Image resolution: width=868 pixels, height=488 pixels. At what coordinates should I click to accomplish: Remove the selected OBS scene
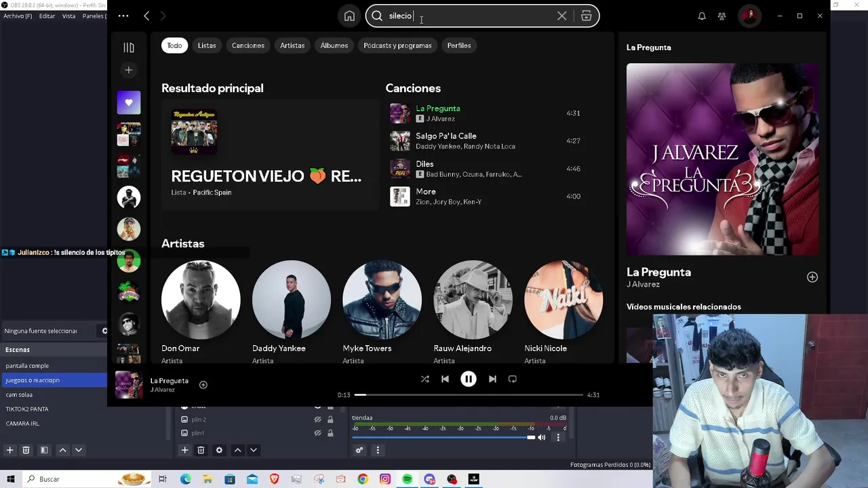[x=26, y=450]
